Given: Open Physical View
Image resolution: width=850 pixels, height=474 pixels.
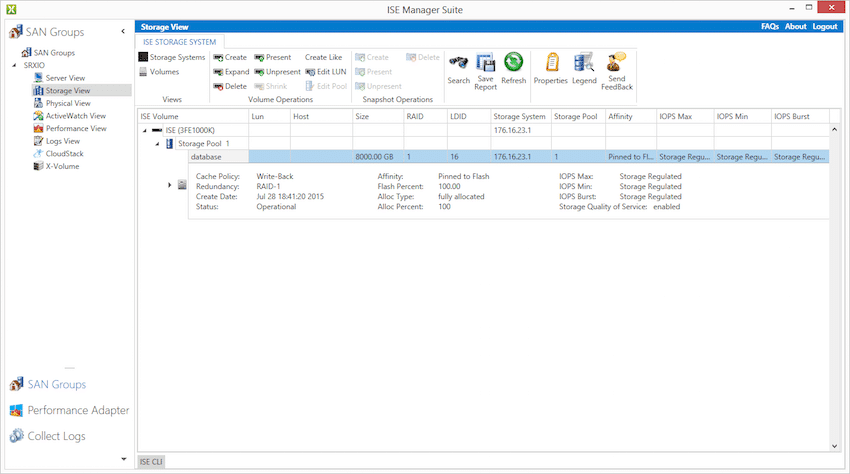Looking at the screenshot, I should click(x=62, y=103).
